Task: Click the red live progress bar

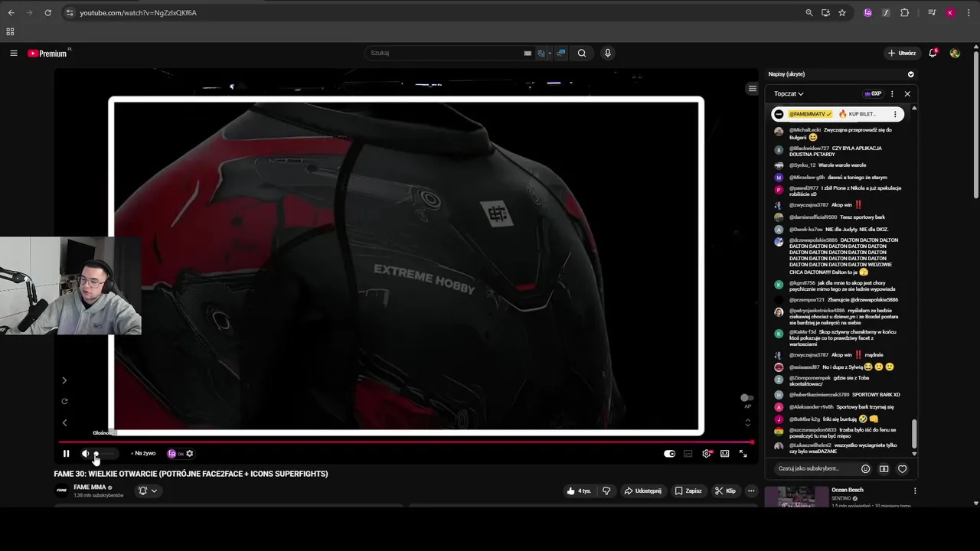Action: tap(406, 442)
